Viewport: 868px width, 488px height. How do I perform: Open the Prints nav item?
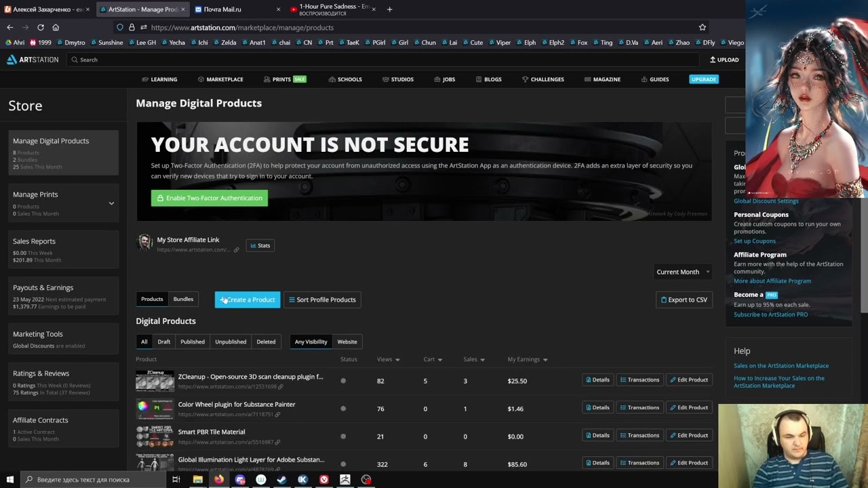tap(285, 79)
